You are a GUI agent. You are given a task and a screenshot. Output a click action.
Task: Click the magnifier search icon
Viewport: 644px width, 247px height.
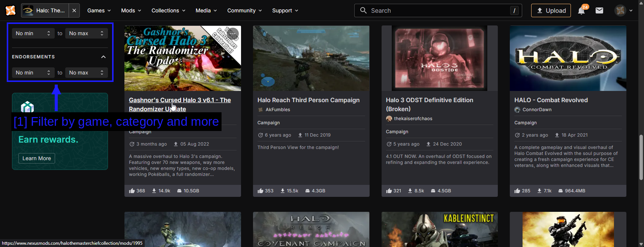(x=363, y=10)
